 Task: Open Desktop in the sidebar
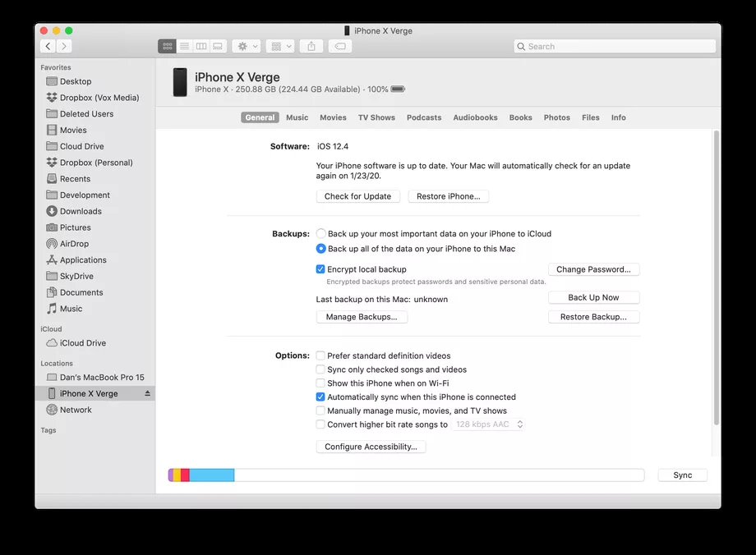pyautogui.click(x=95, y=81)
